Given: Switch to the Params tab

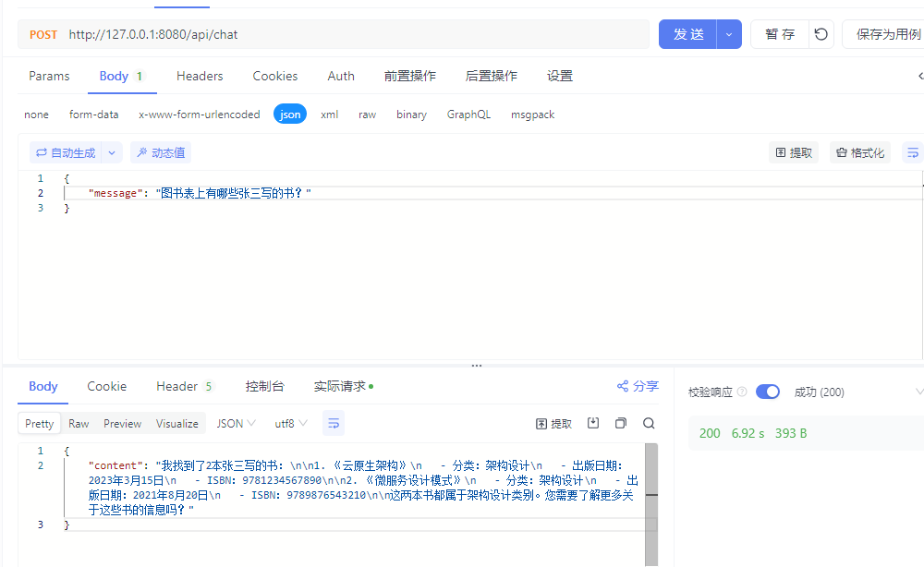Looking at the screenshot, I should [x=49, y=76].
